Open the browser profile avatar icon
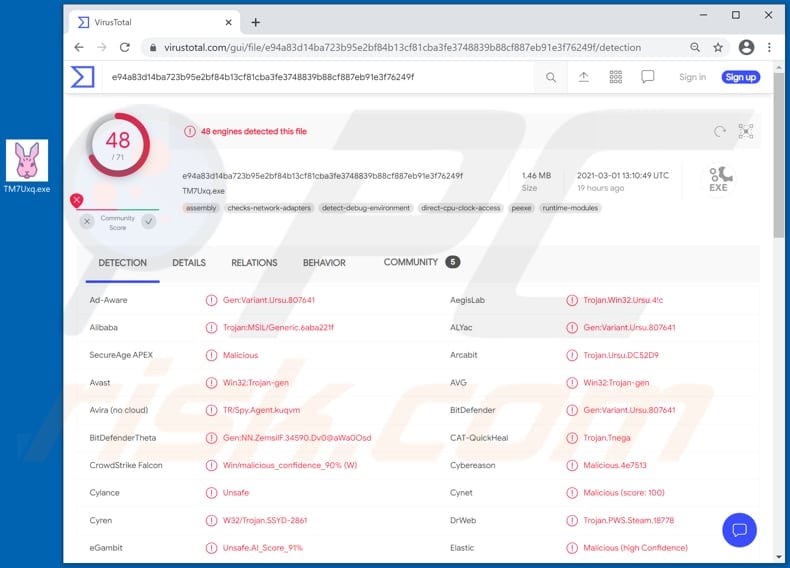Viewport: 790px width, 568px height. tap(746, 47)
